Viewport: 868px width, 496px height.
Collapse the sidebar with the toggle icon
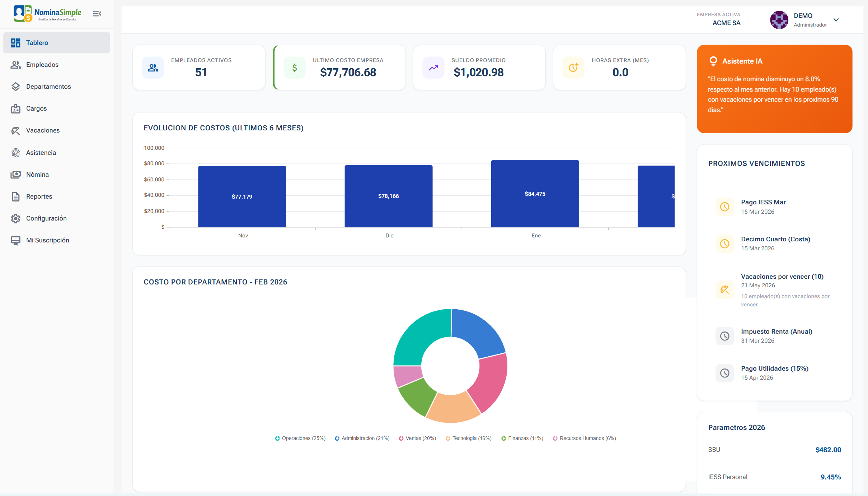click(97, 13)
